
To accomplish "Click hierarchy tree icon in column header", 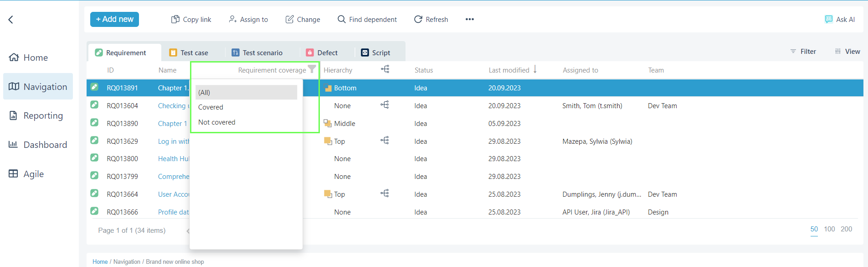I will pyautogui.click(x=385, y=69).
